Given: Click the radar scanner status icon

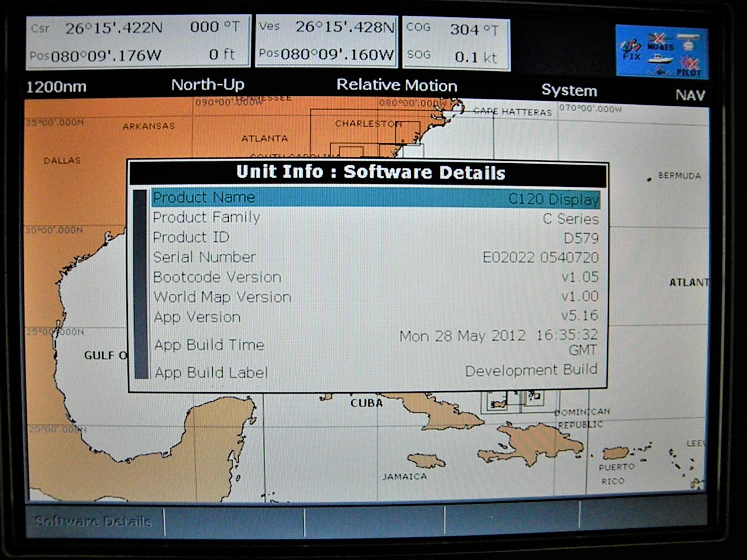Looking at the screenshot, I should pyautogui.click(x=688, y=41).
